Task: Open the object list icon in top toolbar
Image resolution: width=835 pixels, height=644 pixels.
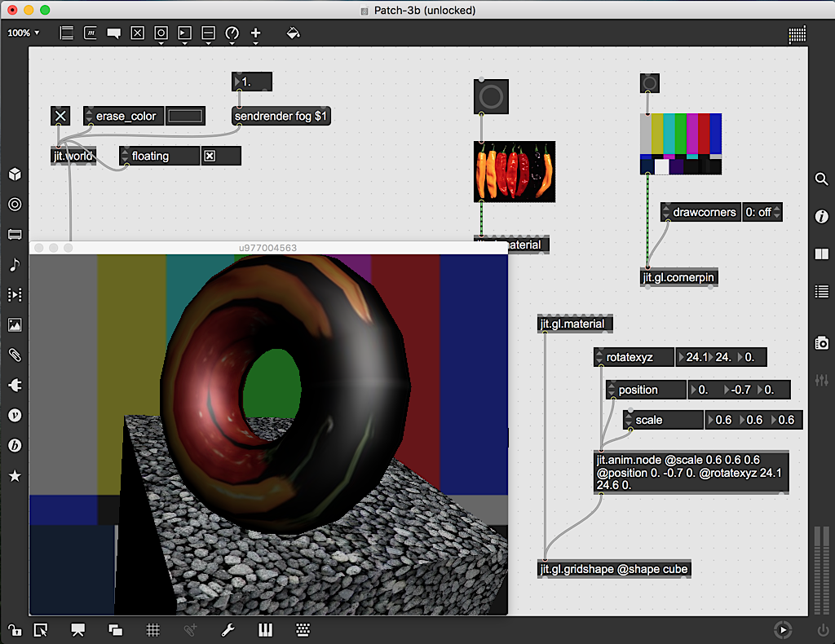Action: click(67, 33)
